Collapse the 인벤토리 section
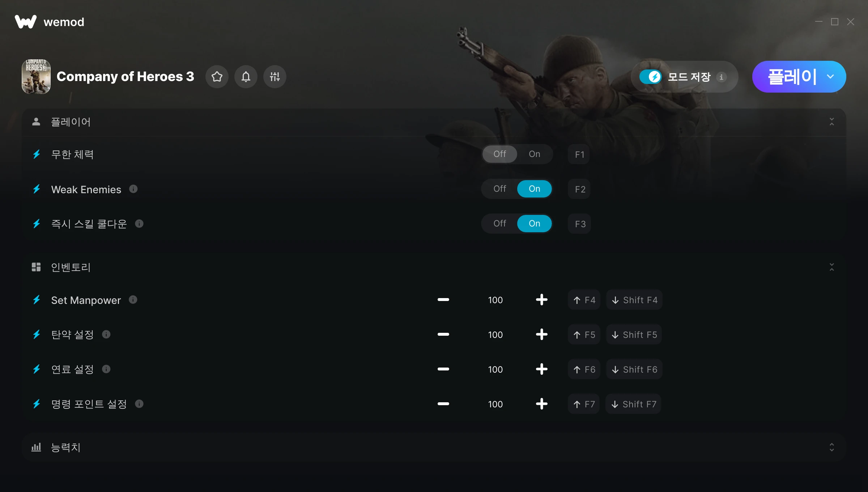The height and width of the screenshot is (492, 868). tap(831, 267)
